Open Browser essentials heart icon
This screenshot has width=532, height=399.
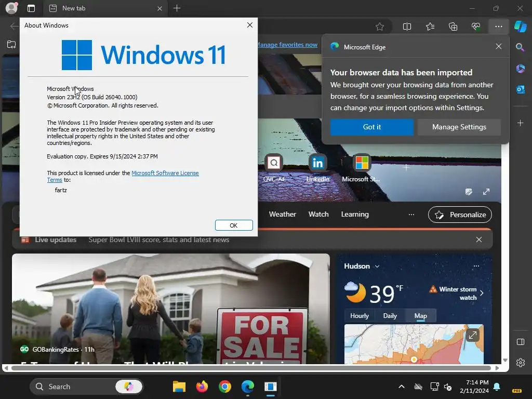pos(476,26)
